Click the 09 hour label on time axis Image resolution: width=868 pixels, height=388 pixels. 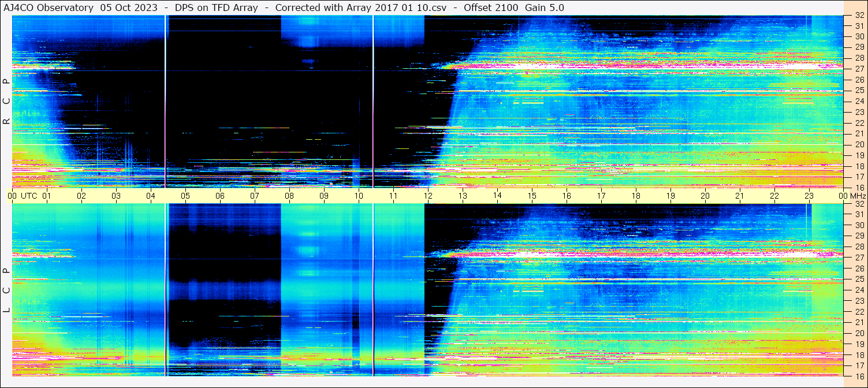tap(324, 196)
